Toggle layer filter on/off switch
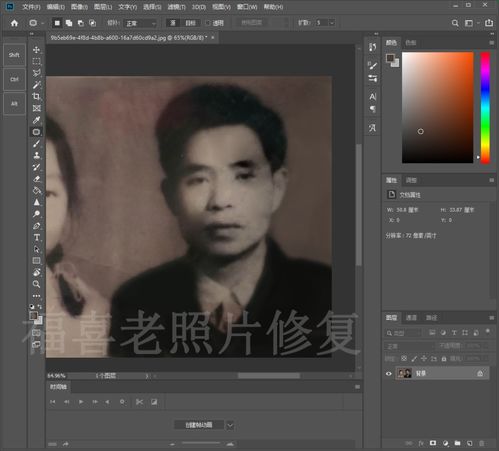The height and width of the screenshot is (451, 499). (488, 332)
